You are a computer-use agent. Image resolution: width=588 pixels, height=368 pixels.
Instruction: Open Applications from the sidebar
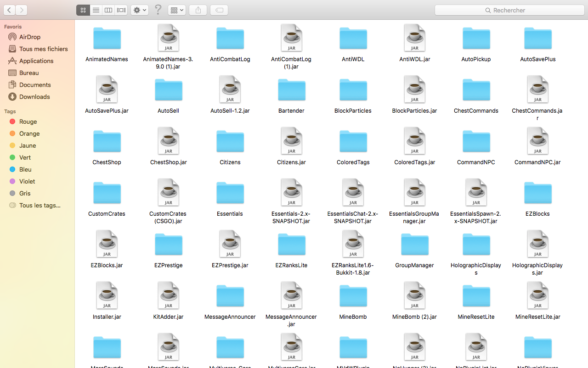point(37,61)
